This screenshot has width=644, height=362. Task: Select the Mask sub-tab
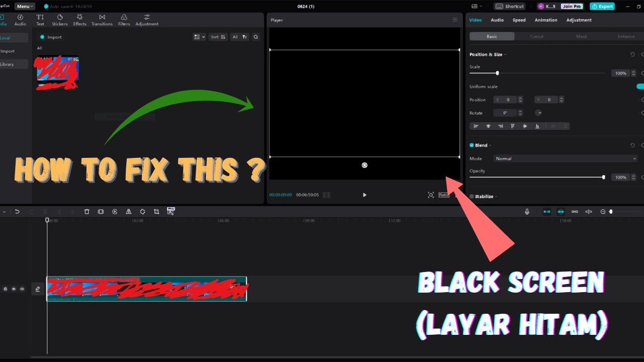(582, 36)
